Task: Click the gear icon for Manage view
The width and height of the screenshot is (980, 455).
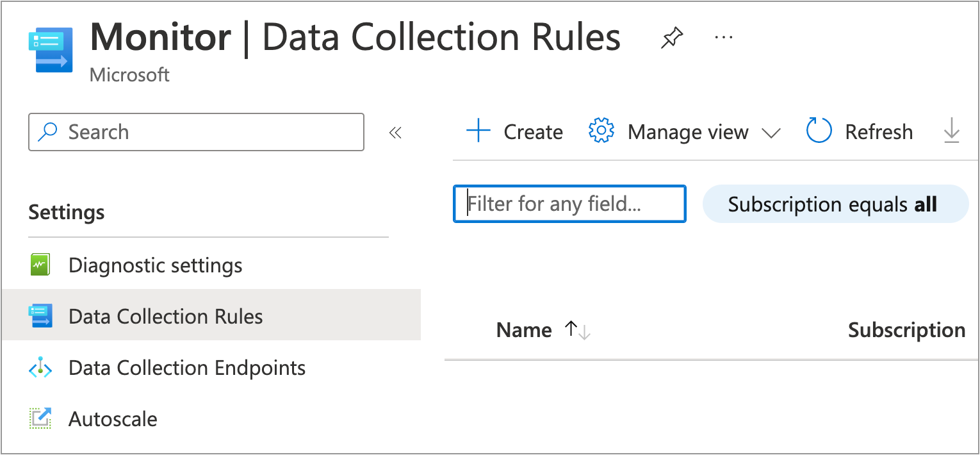Action: [601, 131]
